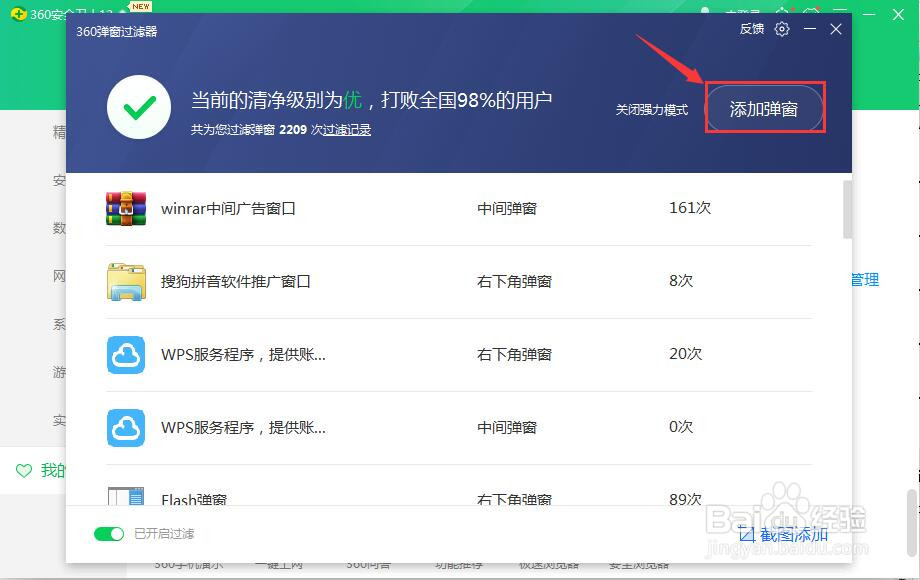Minimize the 360弹窗过滤器 window
The height and width of the screenshot is (580, 920).
(810, 29)
